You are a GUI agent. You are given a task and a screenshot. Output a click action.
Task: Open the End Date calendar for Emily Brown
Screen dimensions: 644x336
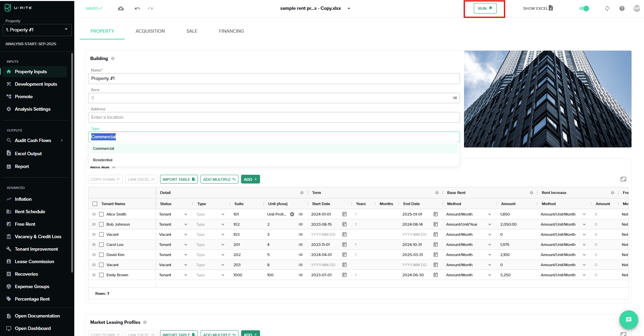coord(436,275)
